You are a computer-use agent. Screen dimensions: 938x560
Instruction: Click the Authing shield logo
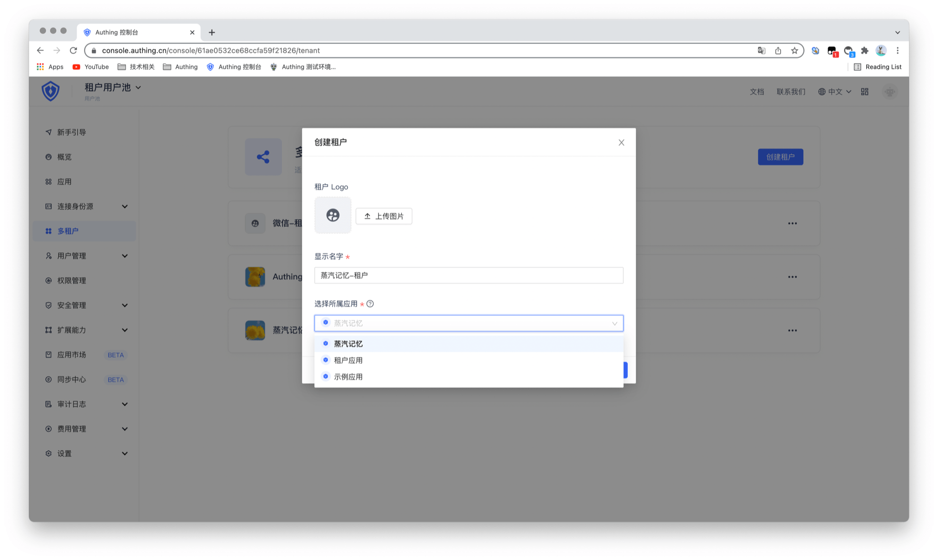(x=50, y=91)
